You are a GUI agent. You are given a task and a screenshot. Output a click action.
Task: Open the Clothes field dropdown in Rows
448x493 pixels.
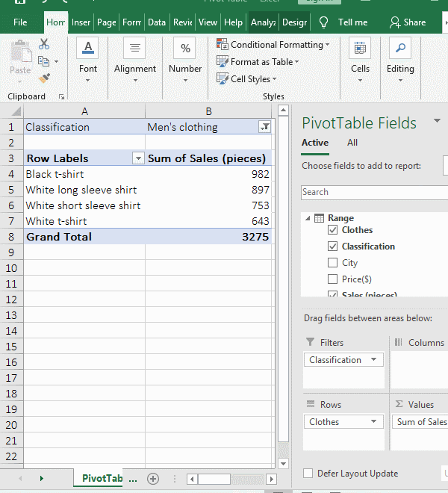pyautogui.click(x=373, y=421)
